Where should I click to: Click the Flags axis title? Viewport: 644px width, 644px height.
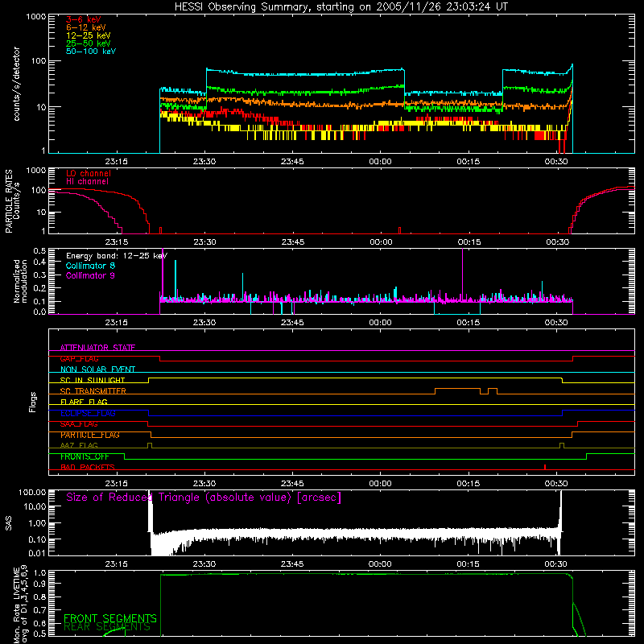pyautogui.click(x=33, y=402)
